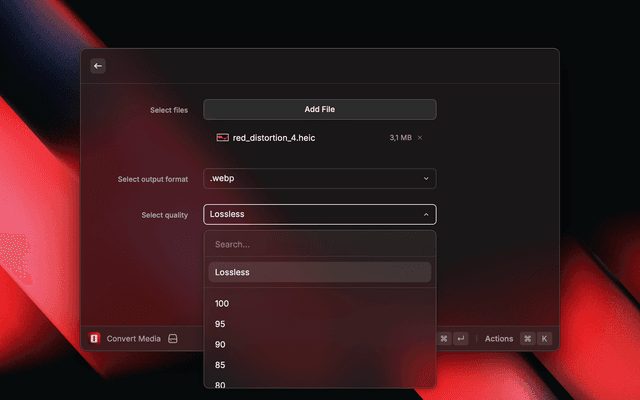640x400 pixels.
Task: Choose Lossless option in the list
Action: coord(320,272)
